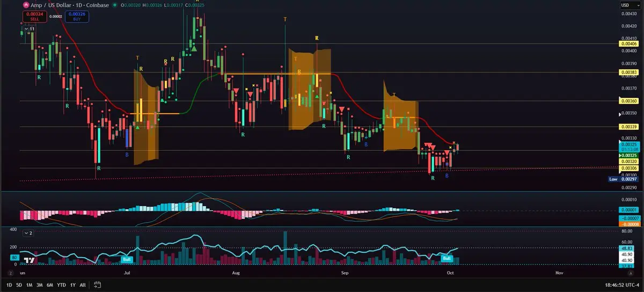The width and height of the screenshot is (644, 292).
Task: Select the YTD time range
Action: tap(61, 284)
